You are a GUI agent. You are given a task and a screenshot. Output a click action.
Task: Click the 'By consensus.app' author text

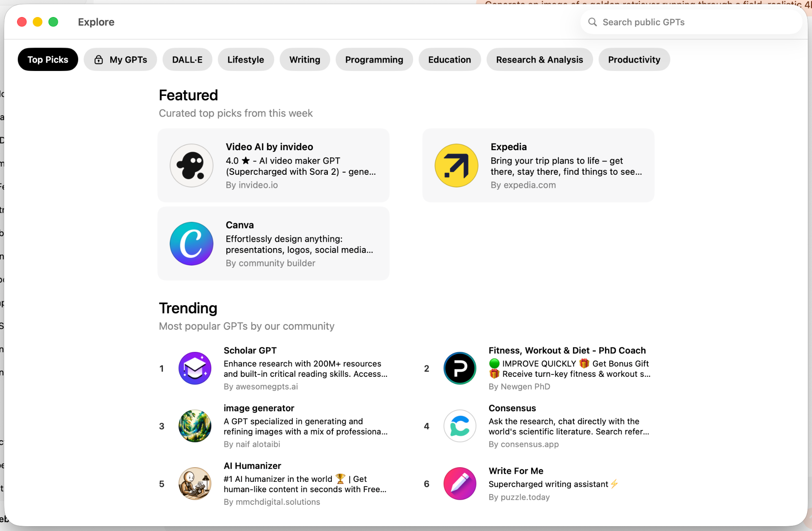tap(523, 444)
